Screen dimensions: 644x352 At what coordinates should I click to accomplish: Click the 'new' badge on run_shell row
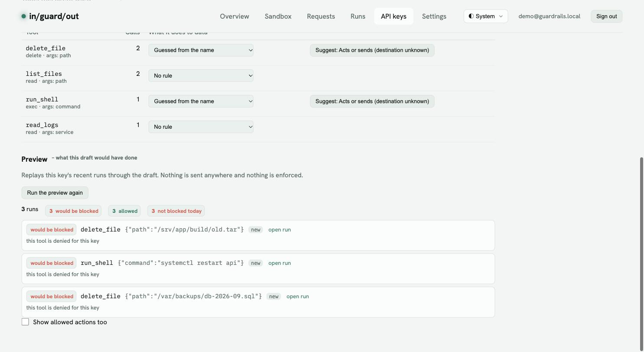coord(255,263)
